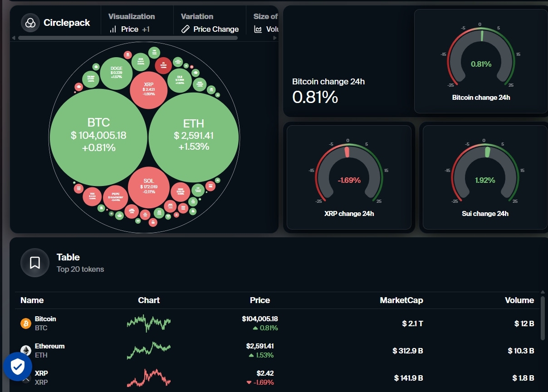The height and width of the screenshot is (392, 548).
Task: Click the Bitcoin change 24h gauge title
Action: coord(481,98)
